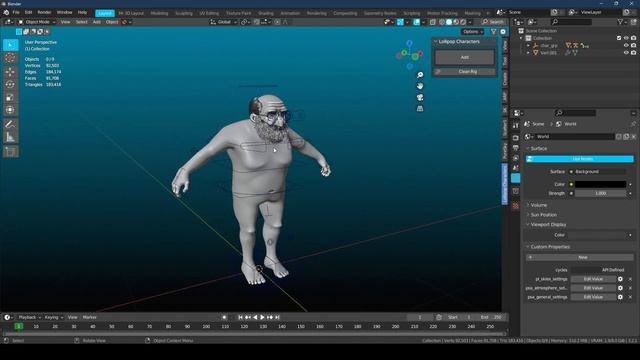The image size is (640, 360).
Task: Adjust the Strength value slider
Action: coord(600,193)
